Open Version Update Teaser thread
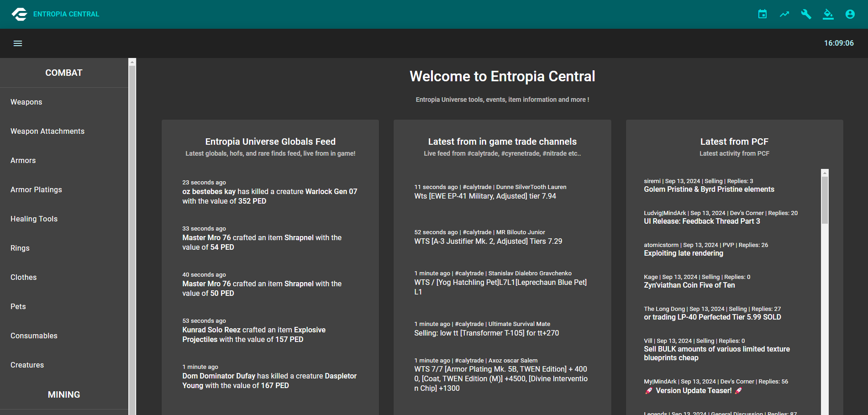The width and height of the screenshot is (868, 415). pos(693,391)
